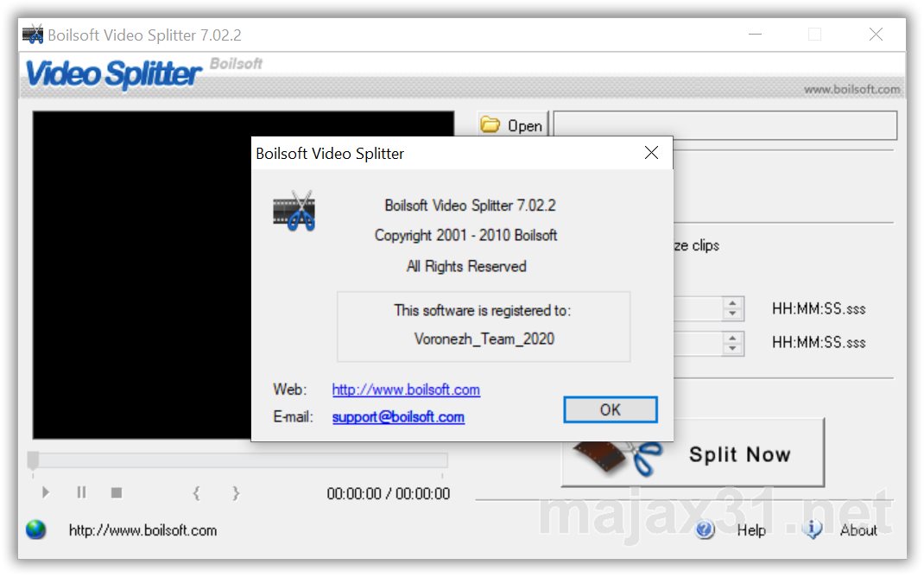Increase the second HH:MM:SS.sss time value
This screenshot has width=924, height=577.
[x=732, y=338]
